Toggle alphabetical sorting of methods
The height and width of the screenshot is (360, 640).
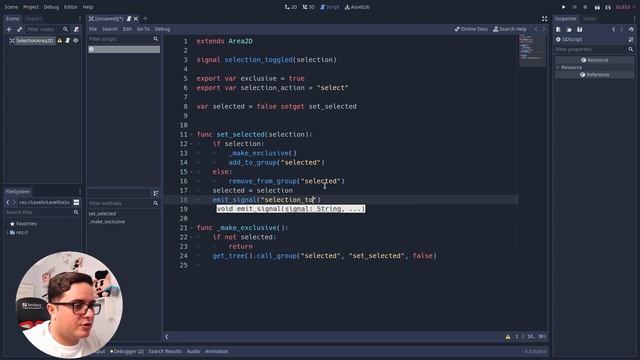click(x=156, y=193)
